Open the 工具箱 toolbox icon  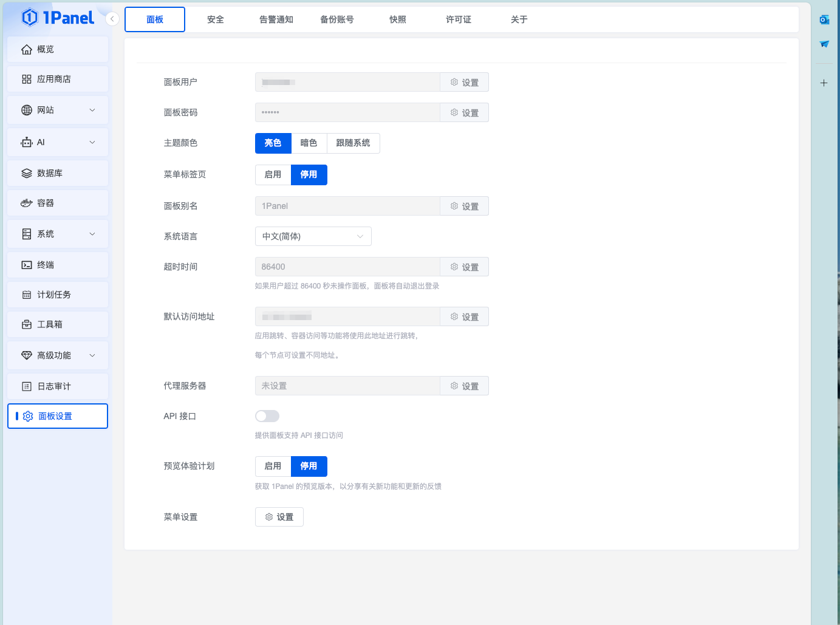click(27, 324)
